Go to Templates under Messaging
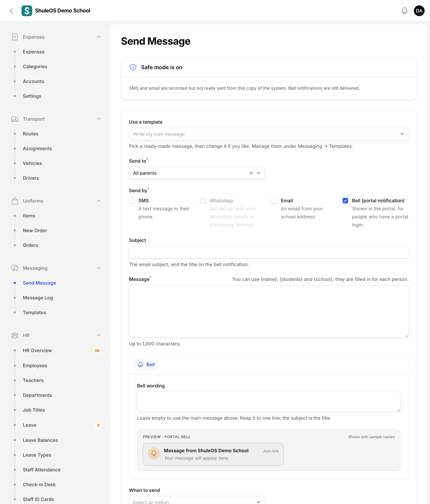430x504 pixels. (34, 312)
